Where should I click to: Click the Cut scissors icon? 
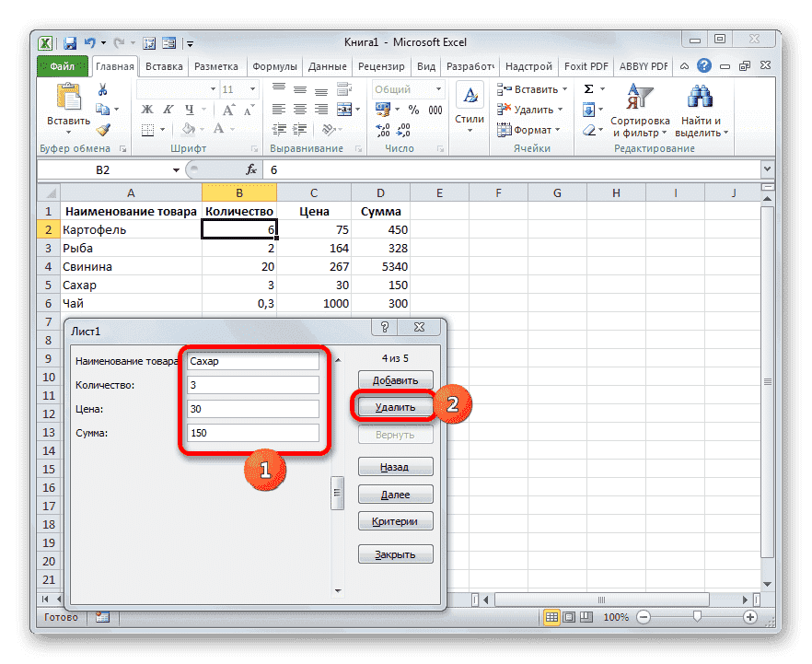point(103,89)
